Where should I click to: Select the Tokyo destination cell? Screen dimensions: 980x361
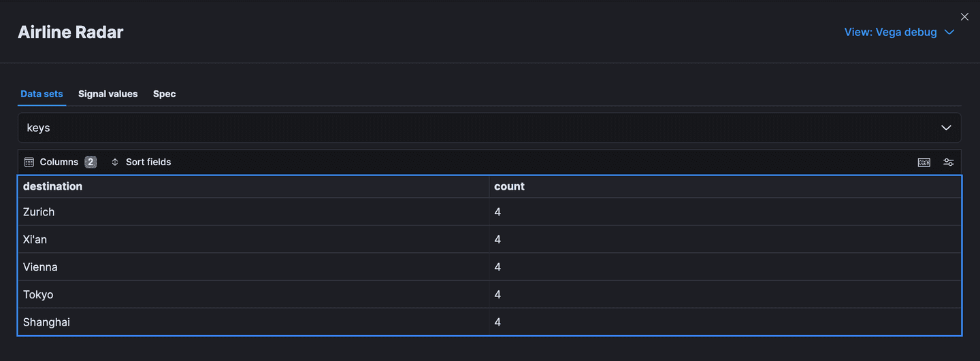[38, 294]
